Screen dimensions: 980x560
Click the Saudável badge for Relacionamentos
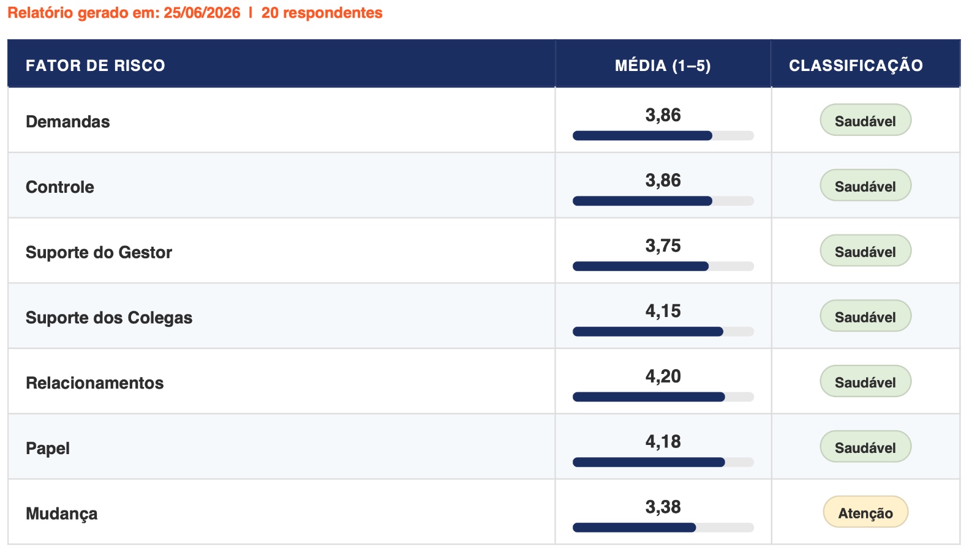[865, 382]
